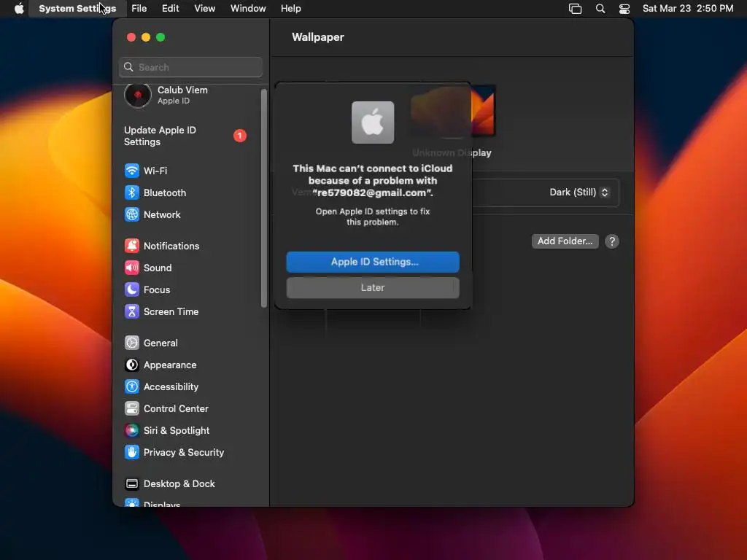Click the Wallpaper pane title
747x560 pixels.
pyautogui.click(x=318, y=37)
